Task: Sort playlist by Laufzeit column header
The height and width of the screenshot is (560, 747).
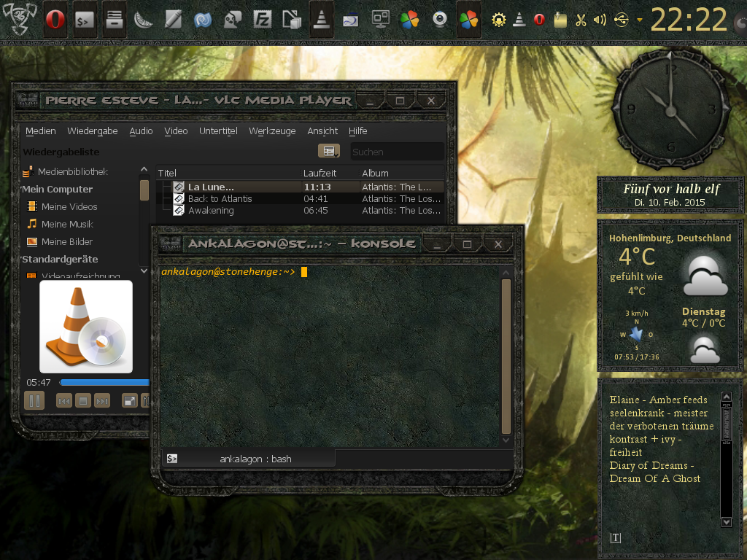Action: tap(330, 173)
